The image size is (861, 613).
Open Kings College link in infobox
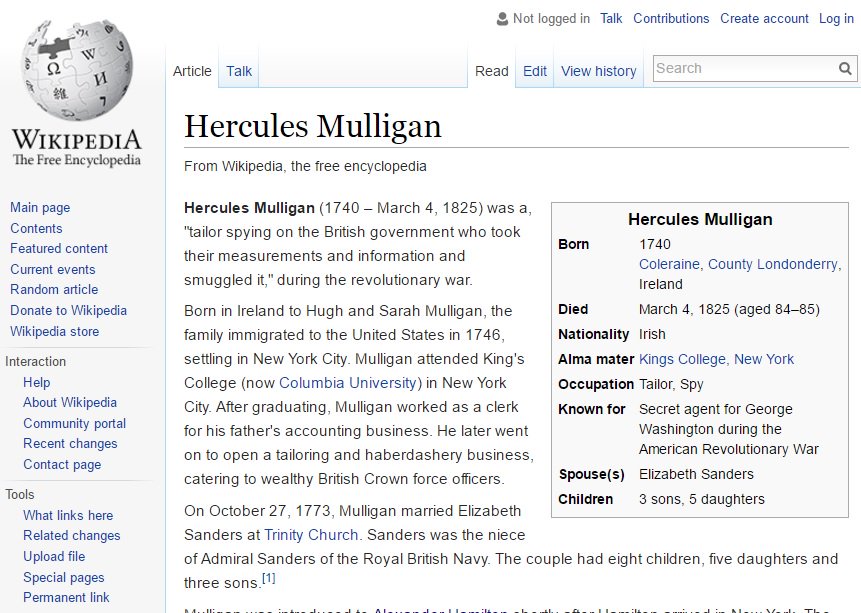pos(682,359)
